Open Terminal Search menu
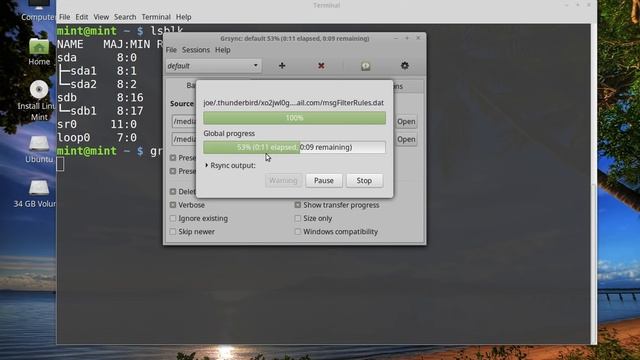640x360 pixels. click(x=125, y=17)
